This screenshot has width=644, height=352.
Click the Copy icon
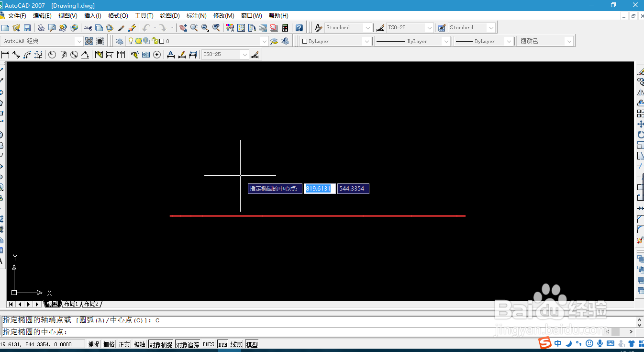coord(99,28)
